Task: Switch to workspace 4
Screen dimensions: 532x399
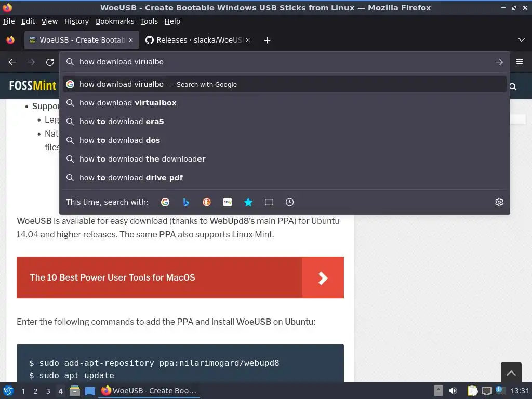Action: coord(60,391)
